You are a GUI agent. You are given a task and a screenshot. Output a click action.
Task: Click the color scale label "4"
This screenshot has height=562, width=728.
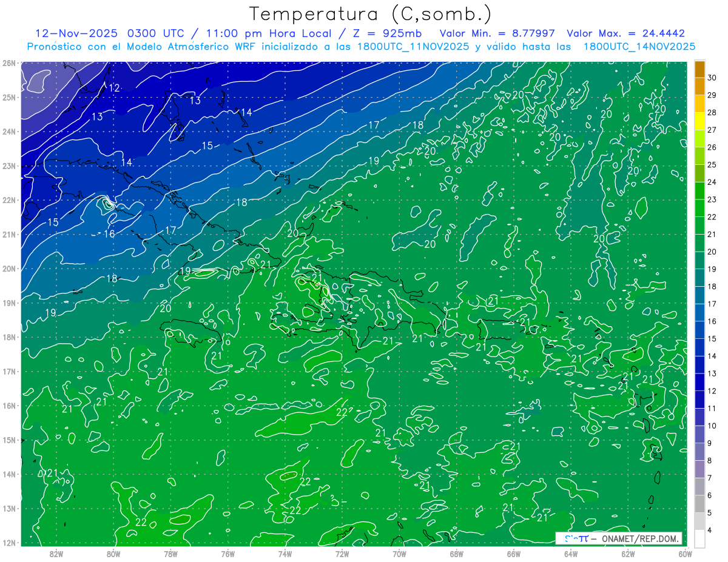pos(710,530)
